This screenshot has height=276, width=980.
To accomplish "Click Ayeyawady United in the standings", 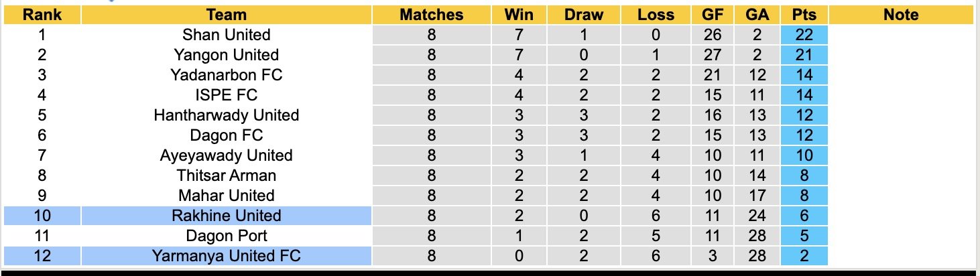I will click(x=226, y=155).
